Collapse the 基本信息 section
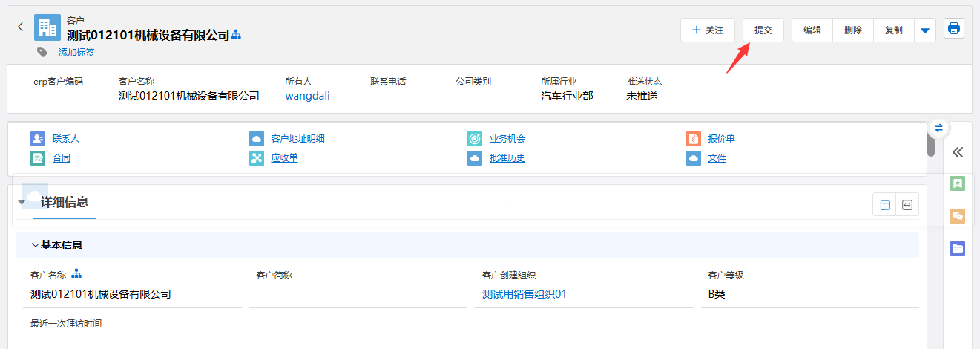The height and width of the screenshot is (349, 980). [36, 245]
